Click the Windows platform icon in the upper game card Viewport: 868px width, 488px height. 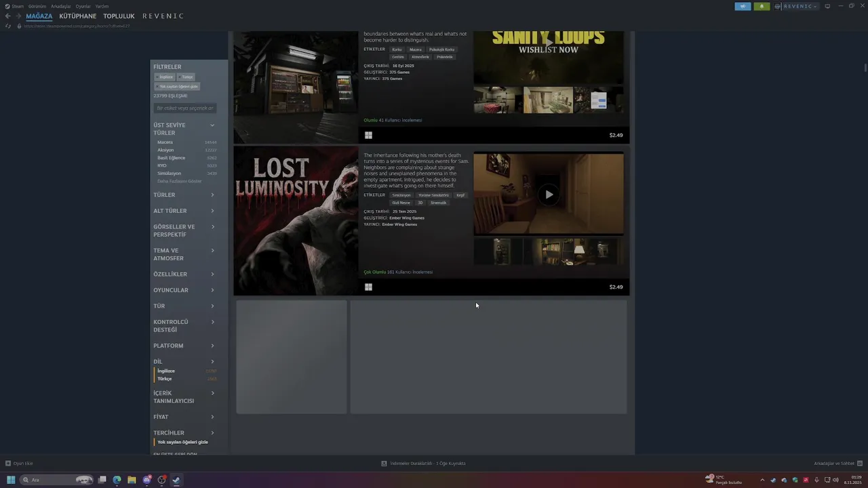click(x=368, y=135)
